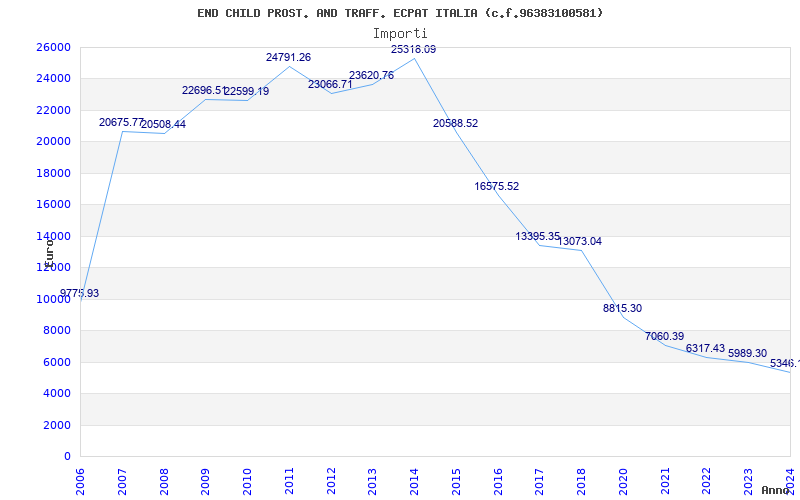Select data label 13073.04
The height and width of the screenshot is (500, 800).
580,242
